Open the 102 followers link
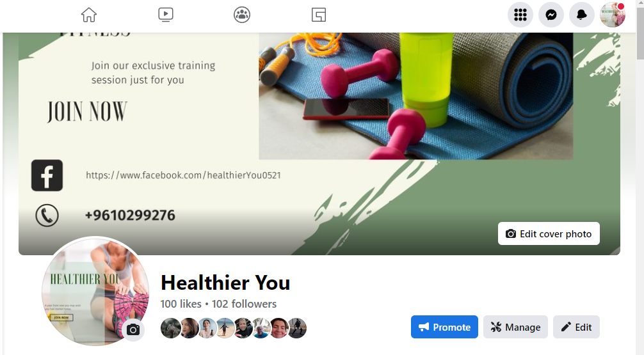Screen dimensions: 644x355 tap(244, 304)
